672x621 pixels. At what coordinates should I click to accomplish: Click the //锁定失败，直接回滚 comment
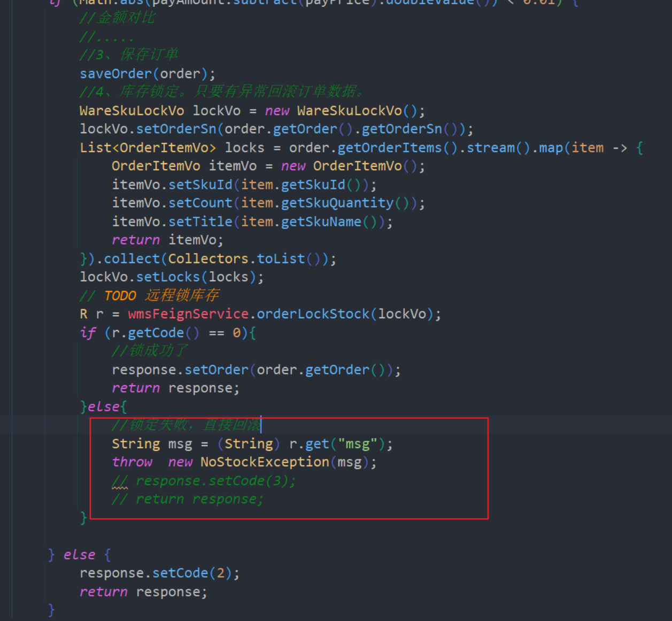pyautogui.click(x=186, y=425)
